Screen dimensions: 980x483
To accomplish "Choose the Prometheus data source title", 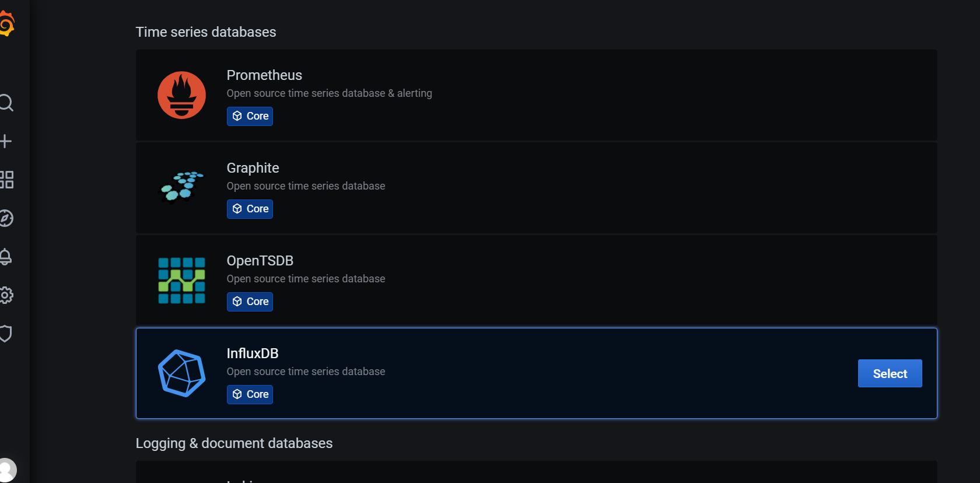I will (264, 75).
